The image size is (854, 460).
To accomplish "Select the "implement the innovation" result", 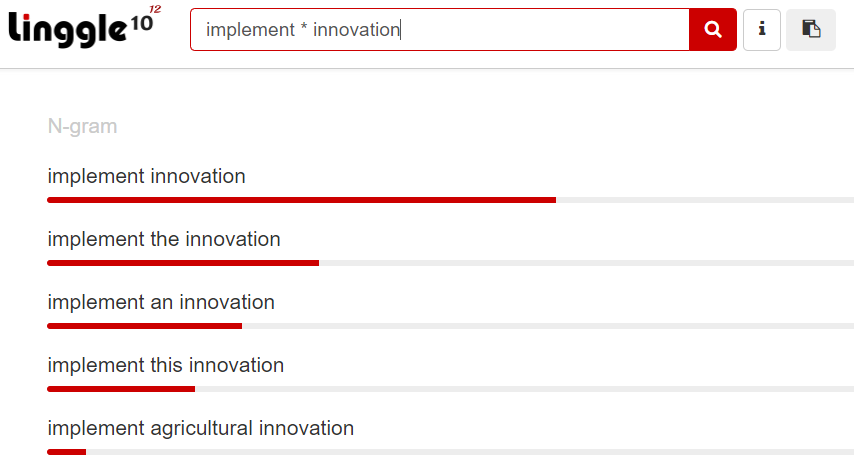I will click(x=164, y=240).
